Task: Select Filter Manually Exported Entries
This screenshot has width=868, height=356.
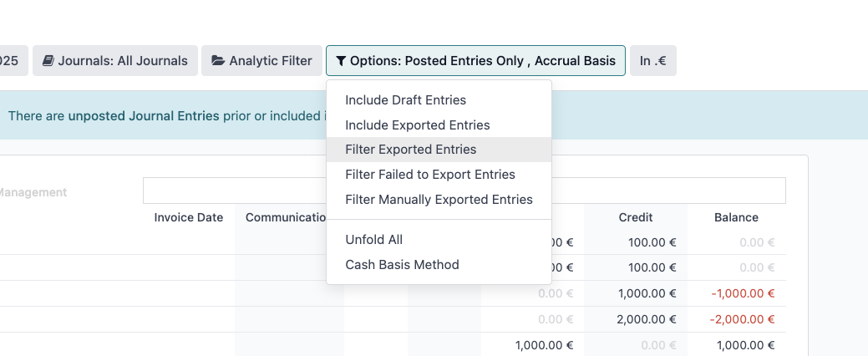Action: (439, 200)
